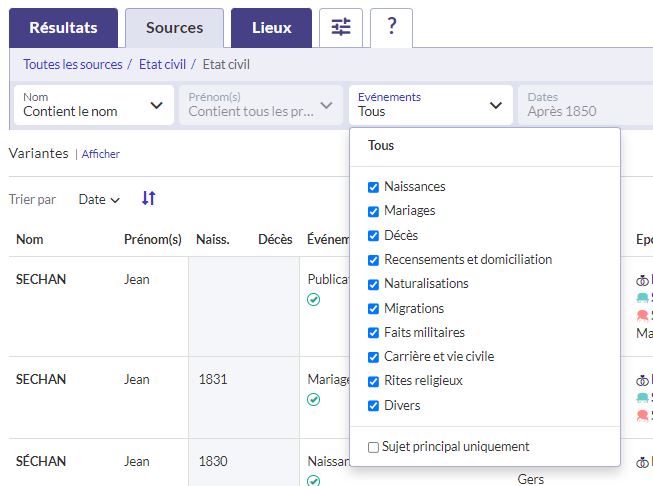Screen dimensions: 653x486
Task: Uncheck the Rites religieux checkbox
Action: coord(374,381)
